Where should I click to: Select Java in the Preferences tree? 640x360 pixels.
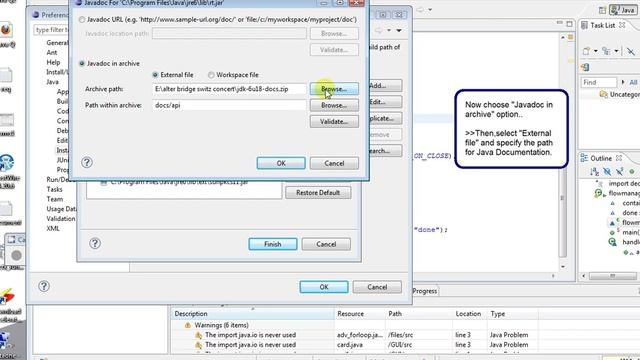coord(52,82)
